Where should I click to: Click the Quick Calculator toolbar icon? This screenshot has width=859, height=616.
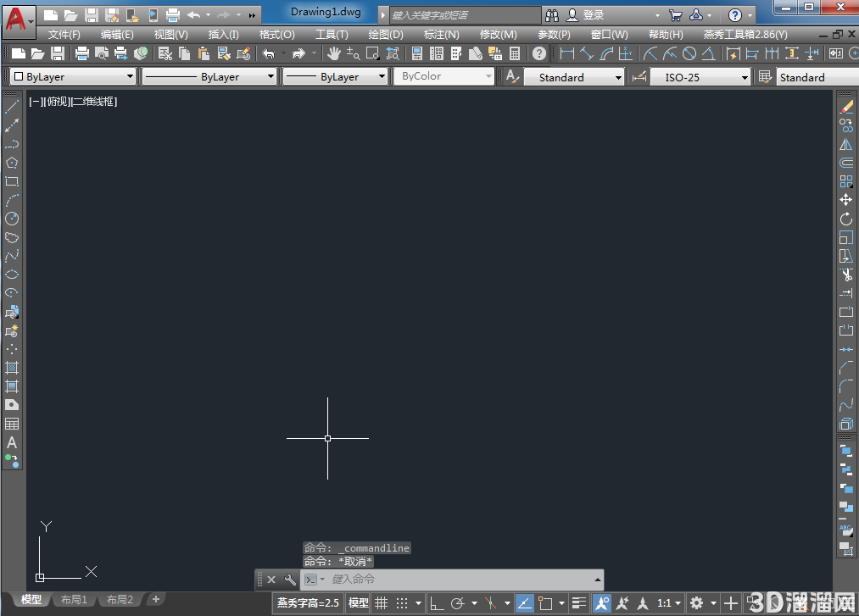(x=515, y=53)
